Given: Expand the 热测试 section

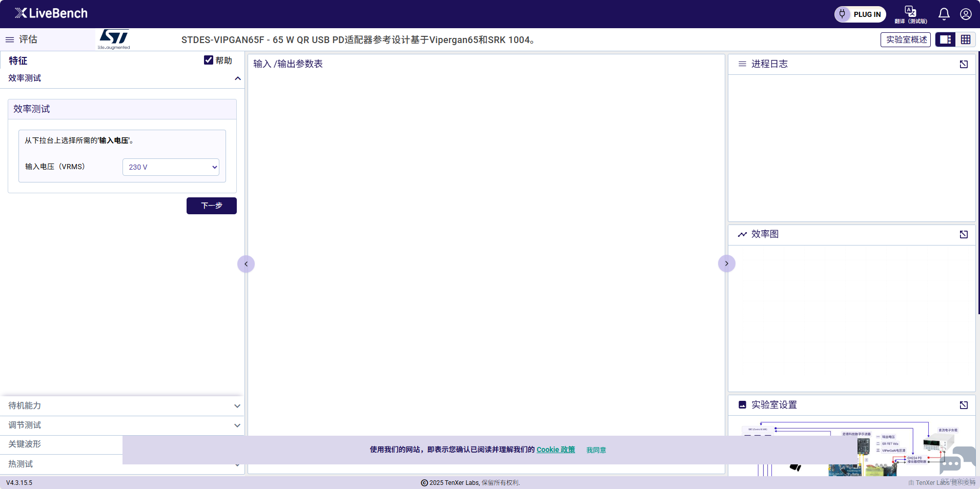Looking at the screenshot, I should click(x=122, y=464).
